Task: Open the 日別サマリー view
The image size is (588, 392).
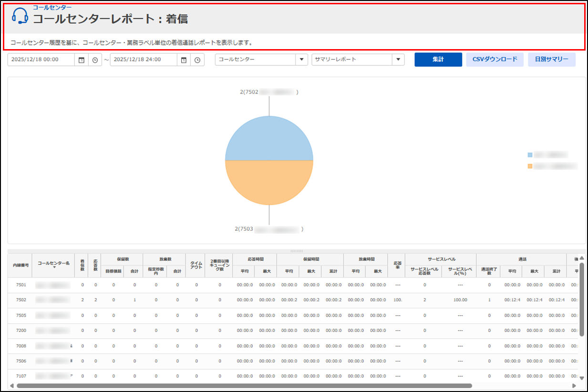Action: 551,60
